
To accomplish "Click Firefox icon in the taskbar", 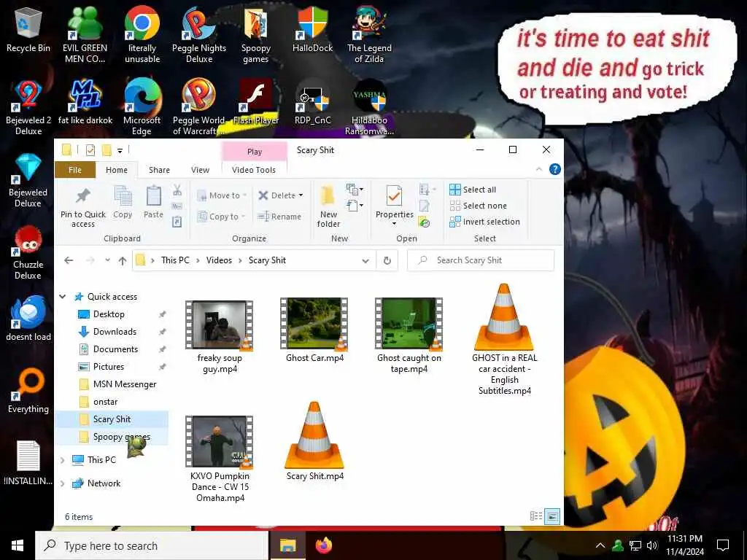I will pos(323,545).
